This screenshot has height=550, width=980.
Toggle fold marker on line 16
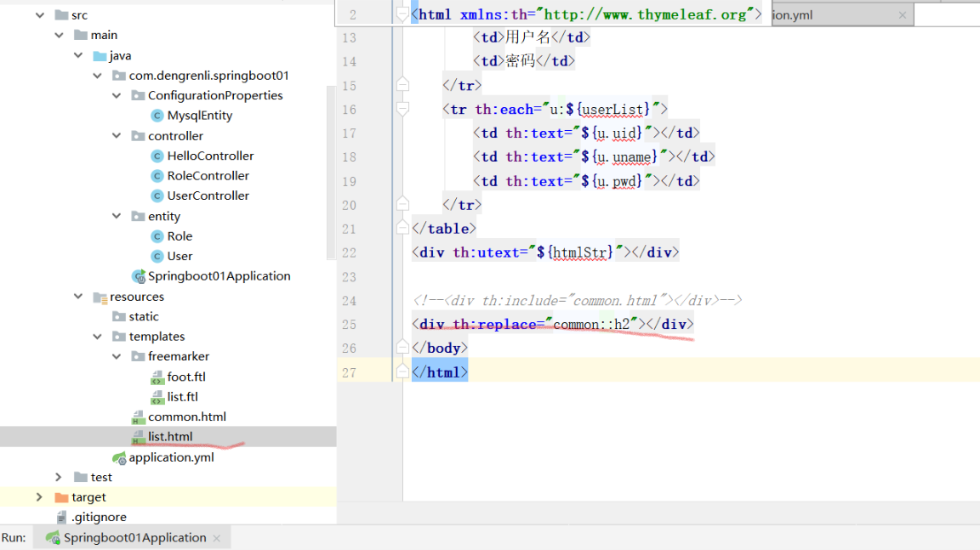(402, 110)
